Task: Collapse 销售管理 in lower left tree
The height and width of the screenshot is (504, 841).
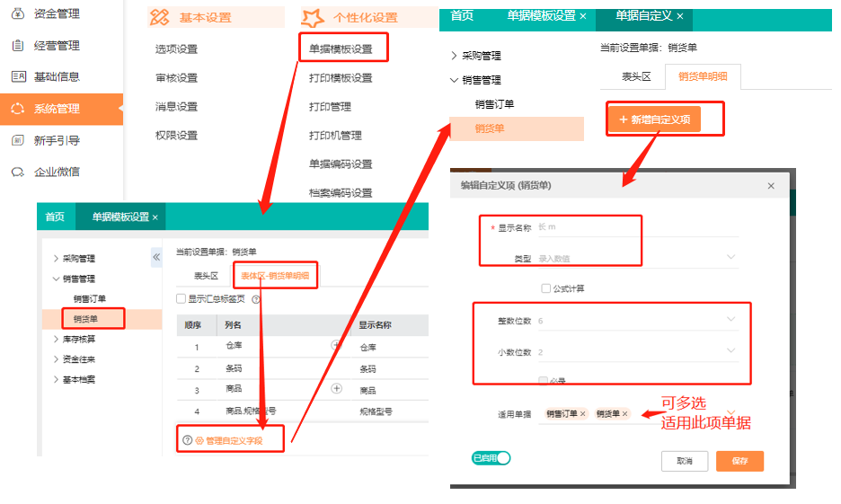Action: tap(56, 279)
